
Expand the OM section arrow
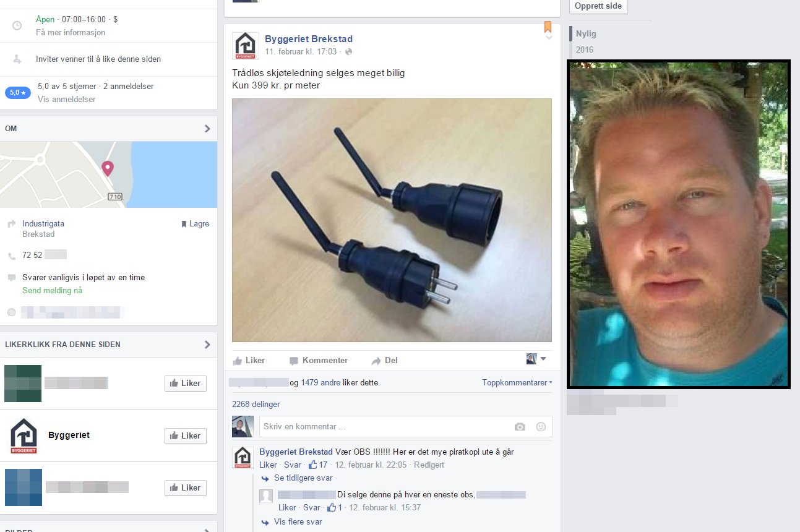tap(207, 129)
